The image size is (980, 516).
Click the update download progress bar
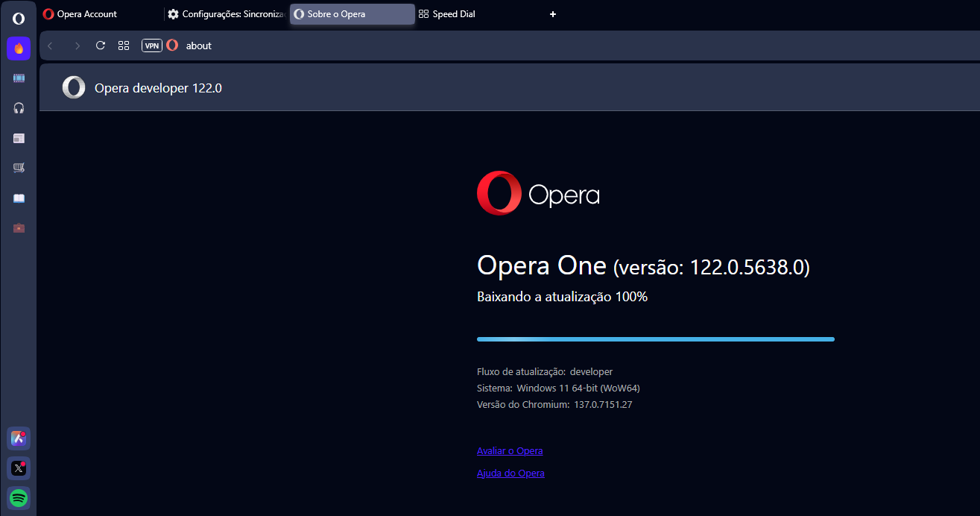pyautogui.click(x=656, y=339)
